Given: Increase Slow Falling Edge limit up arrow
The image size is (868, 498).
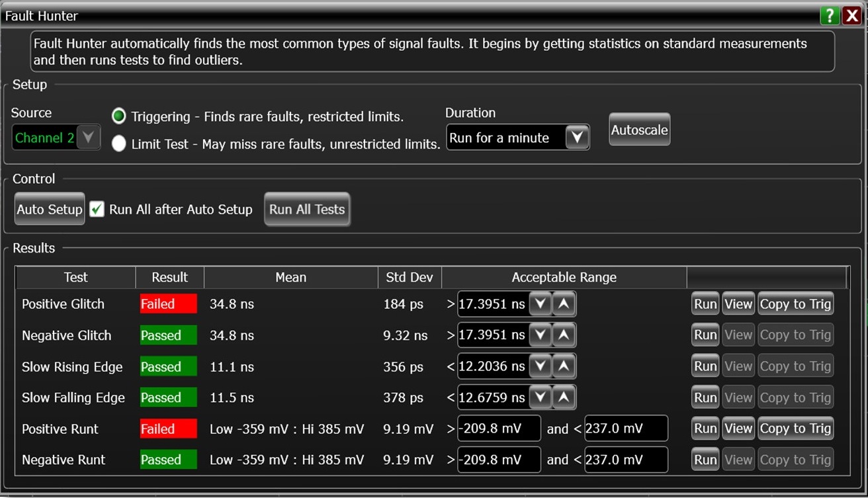Looking at the screenshot, I should click(x=564, y=397).
